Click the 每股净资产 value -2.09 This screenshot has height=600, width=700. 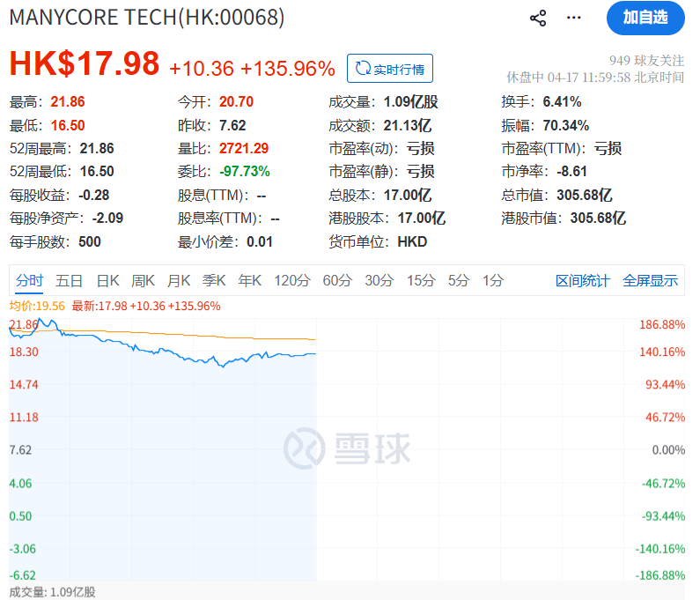[107, 218]
